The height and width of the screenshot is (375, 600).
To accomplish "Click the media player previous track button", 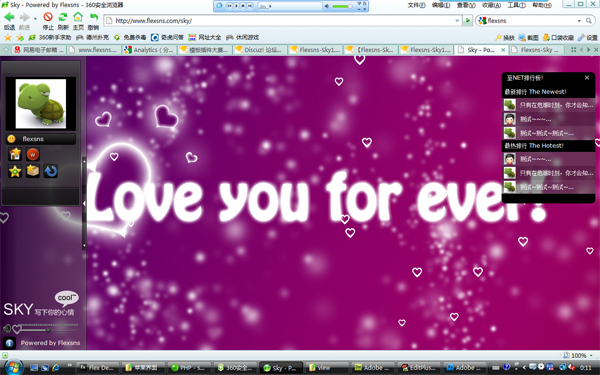I will [x=229, y=6].
